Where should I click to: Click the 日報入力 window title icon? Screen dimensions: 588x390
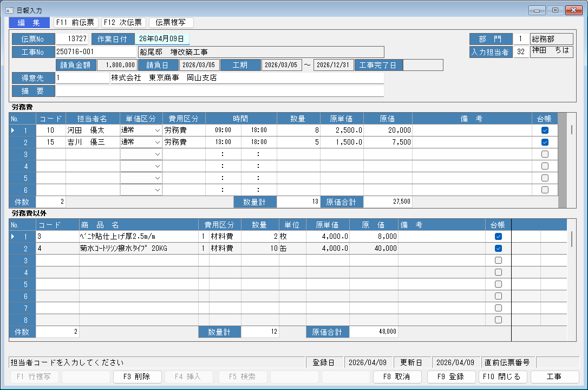9,10
